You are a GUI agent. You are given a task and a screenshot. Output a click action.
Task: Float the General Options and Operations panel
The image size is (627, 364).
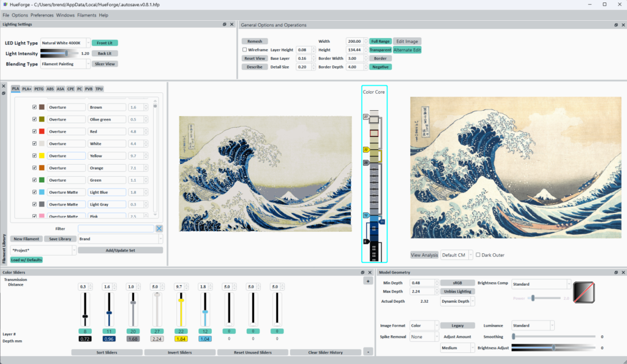pos(616,24)
